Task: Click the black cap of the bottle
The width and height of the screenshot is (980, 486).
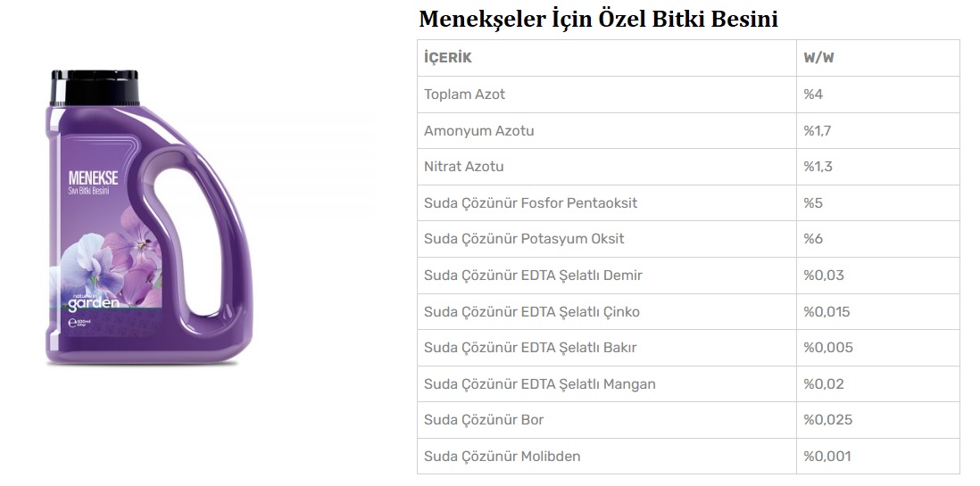Action: [95, 87]
